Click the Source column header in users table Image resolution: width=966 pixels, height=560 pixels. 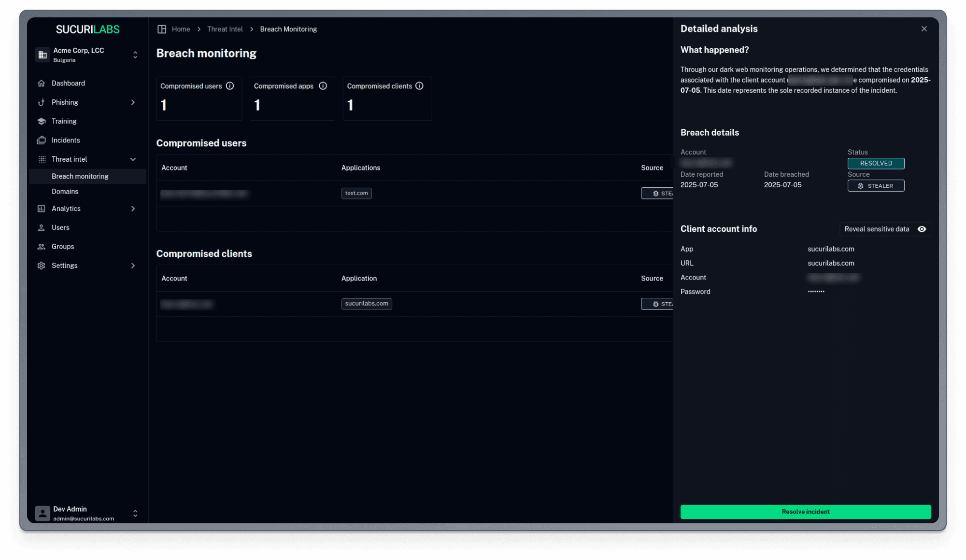pyautogui.click(x=652, y=168)
